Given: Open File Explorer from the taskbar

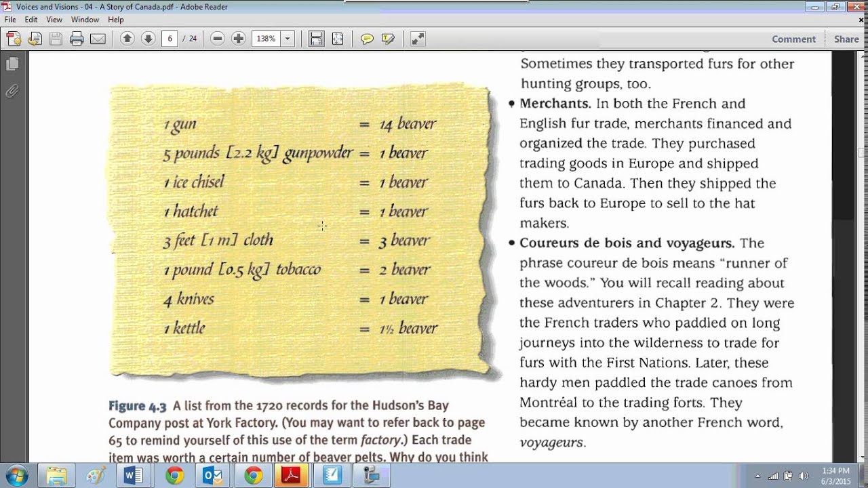Looking at the screenshot, I should point(56,476).
